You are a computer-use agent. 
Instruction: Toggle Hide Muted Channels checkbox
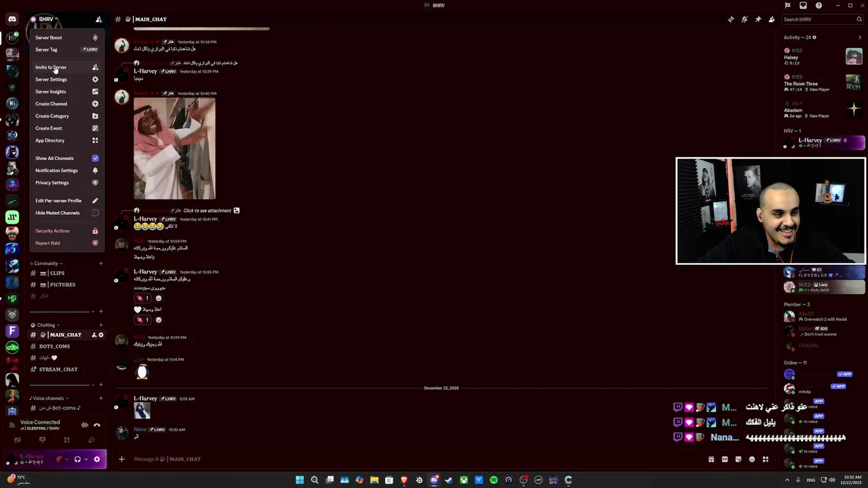point(95,213)
